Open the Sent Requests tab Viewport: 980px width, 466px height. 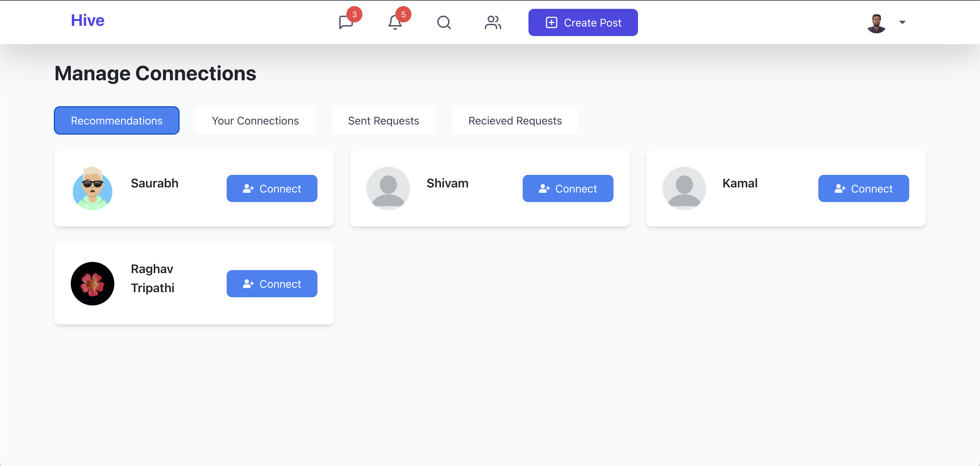[383, 121]
